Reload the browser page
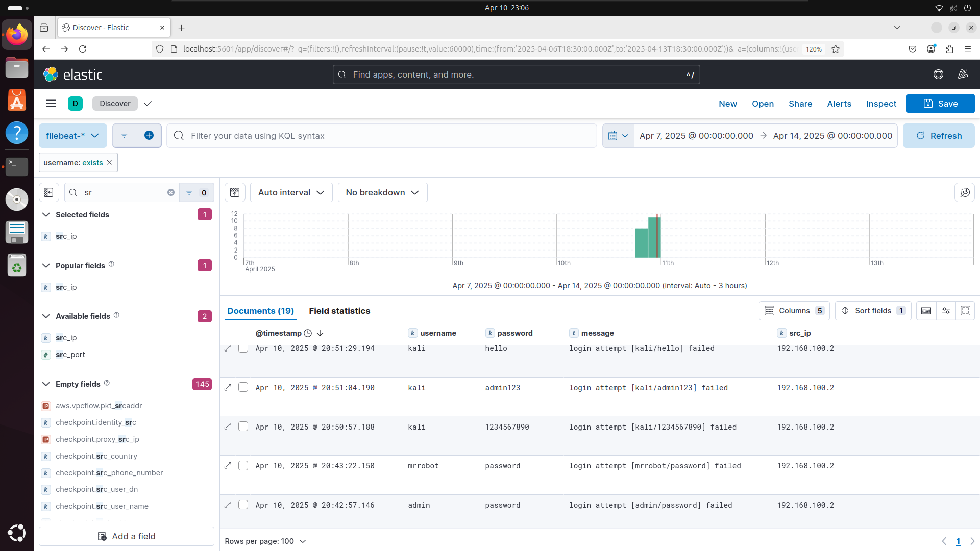Viewport: 980px width, 551px height. (83, 49)
